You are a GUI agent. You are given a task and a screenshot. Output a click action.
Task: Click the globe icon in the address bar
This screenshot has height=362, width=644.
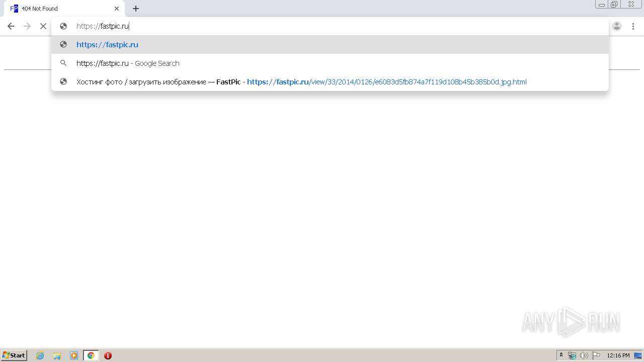pos(63,26)
